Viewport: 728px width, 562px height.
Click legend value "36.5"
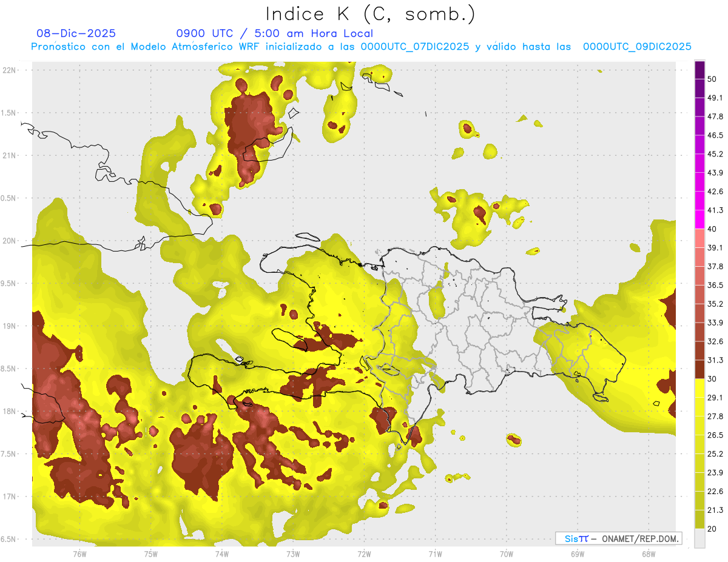click(715, 286)
